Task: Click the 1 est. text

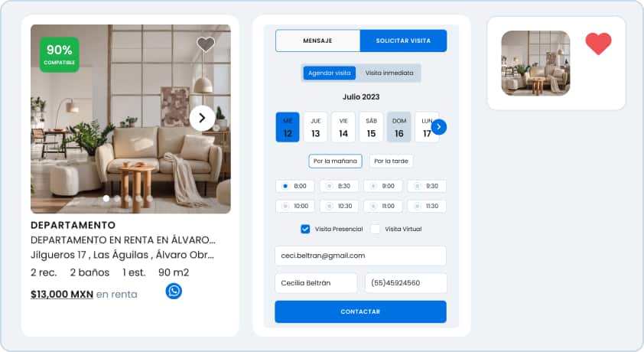Action: point(135,272)
